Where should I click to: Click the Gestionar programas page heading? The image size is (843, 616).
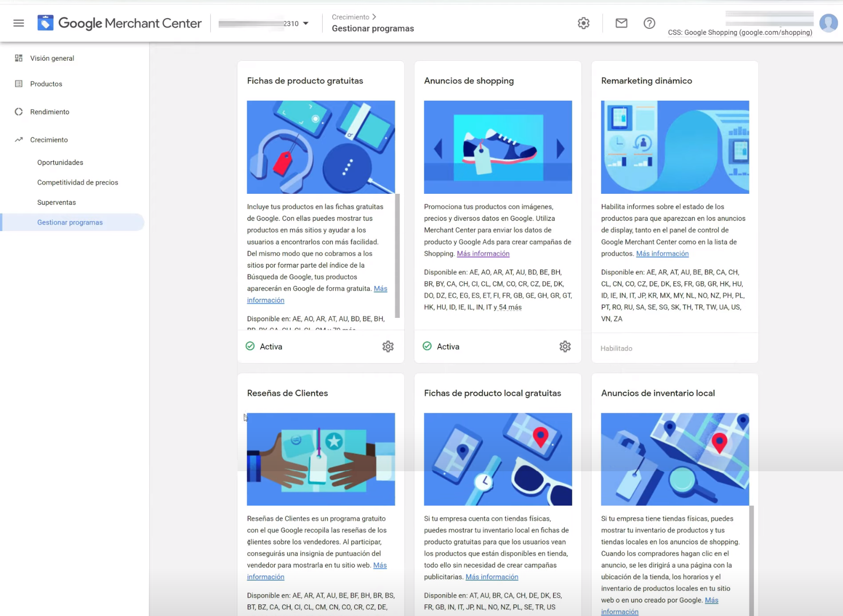373,29
